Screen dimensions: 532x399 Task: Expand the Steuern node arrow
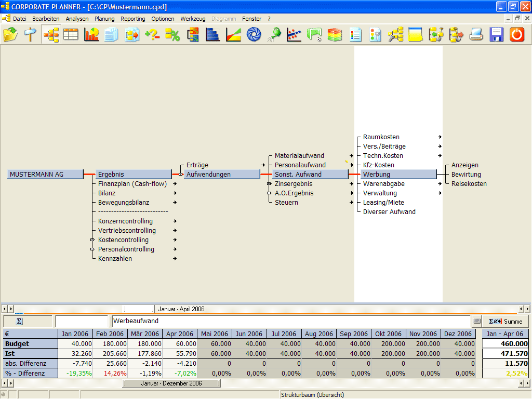click(x=352, y=202)
